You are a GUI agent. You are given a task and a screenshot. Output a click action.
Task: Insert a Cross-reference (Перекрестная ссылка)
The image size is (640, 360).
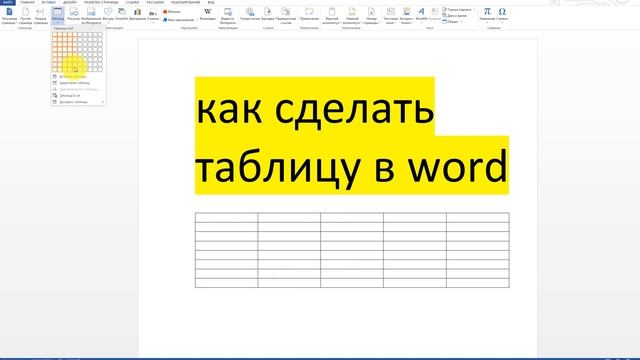(286, 16)
